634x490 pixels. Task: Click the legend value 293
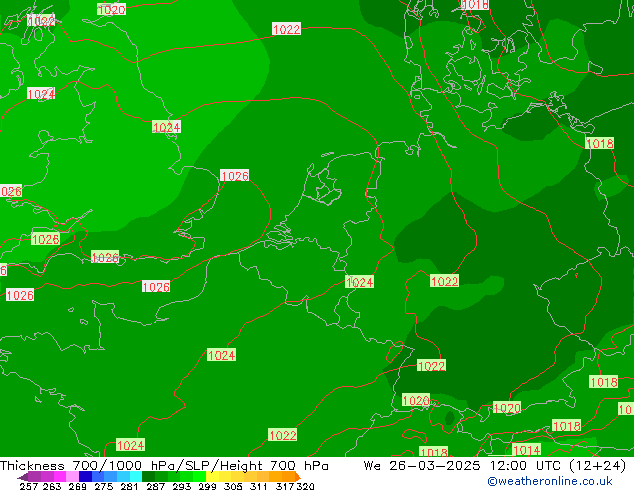point(182,486)
